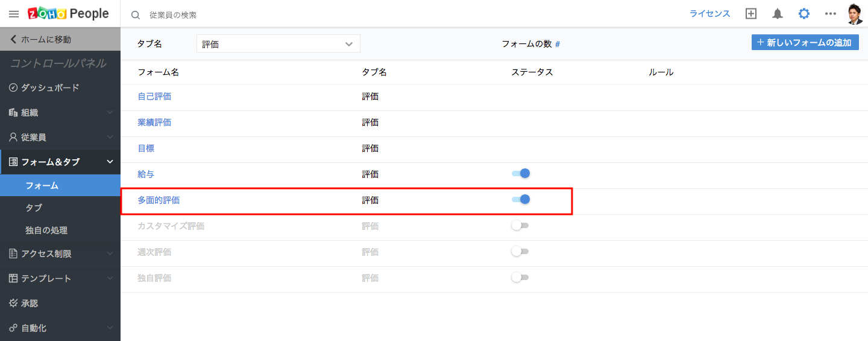Open the 独自評価 form link
Image resolution: width=868 pixels, height=341 pixels.
coord(154,278)
